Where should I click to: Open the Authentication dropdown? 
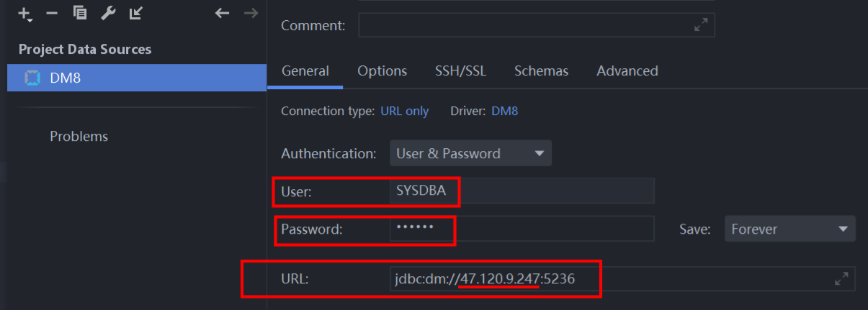pos(470,153)
